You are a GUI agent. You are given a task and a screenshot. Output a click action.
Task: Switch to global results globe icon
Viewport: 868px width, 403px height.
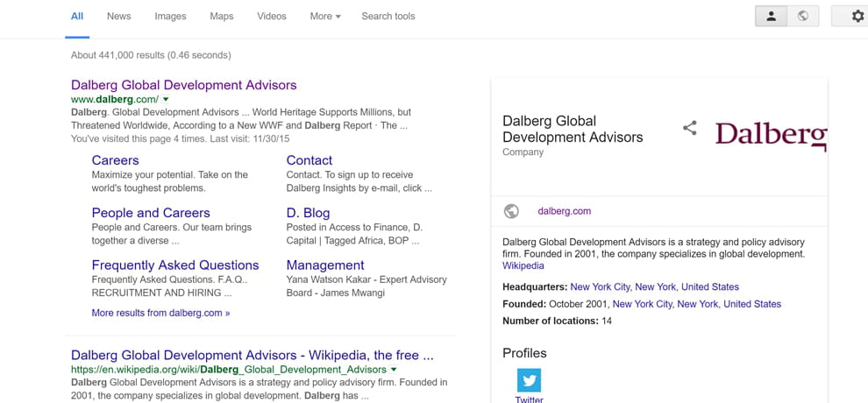802,16
